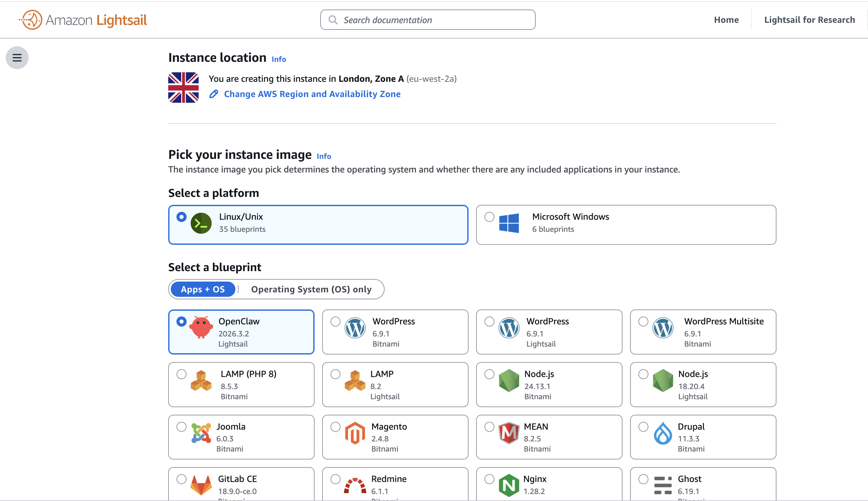The width and height of the screenshot is (868, 501).
Task: Click the Ghost logo icon
Action: (663, 485)
